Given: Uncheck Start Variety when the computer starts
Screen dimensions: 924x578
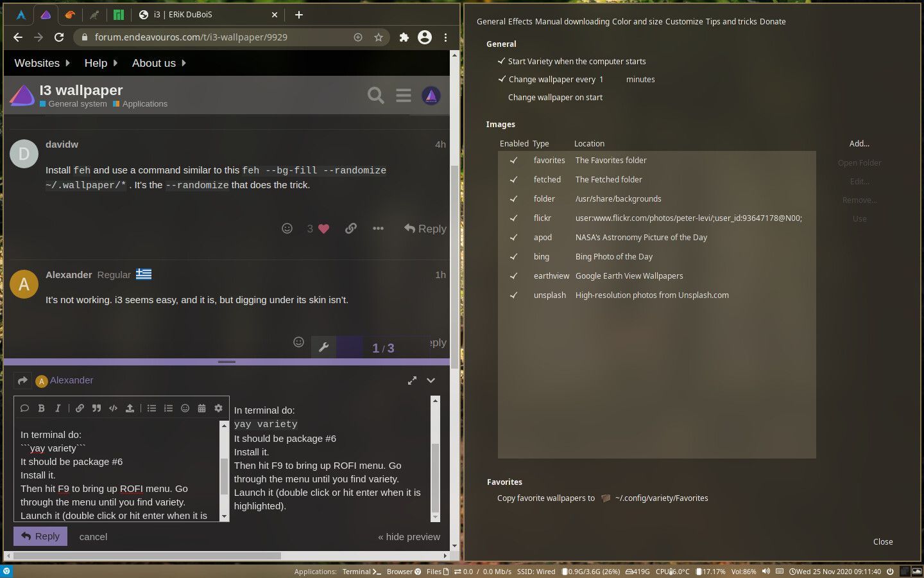Looking at the screenshot, I should [x=501, y=61].
